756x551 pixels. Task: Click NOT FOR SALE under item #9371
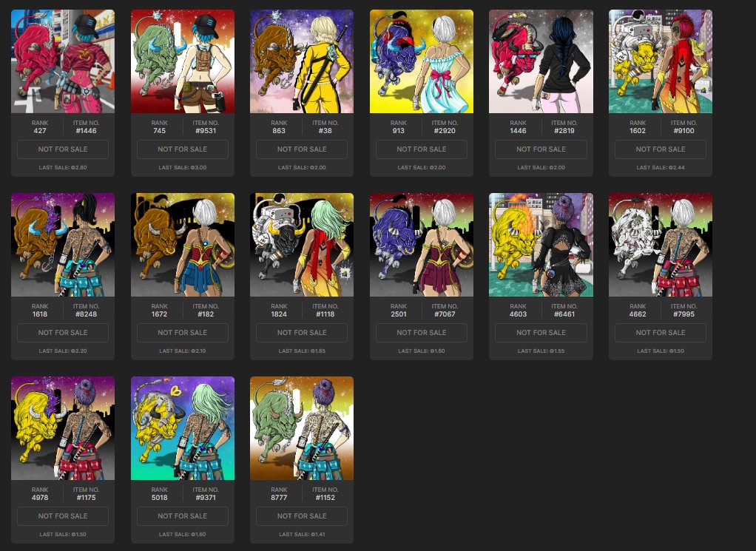183,515
